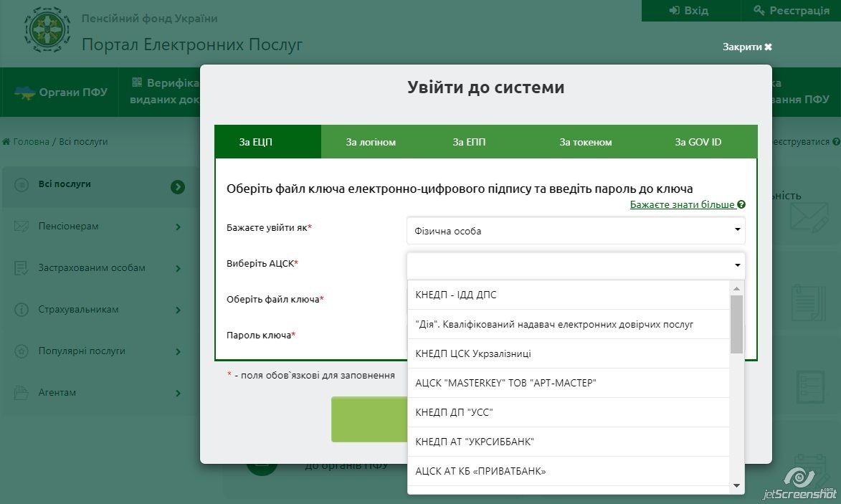Click the envelope icon beside Пенсіонерам

click(22, 227)
